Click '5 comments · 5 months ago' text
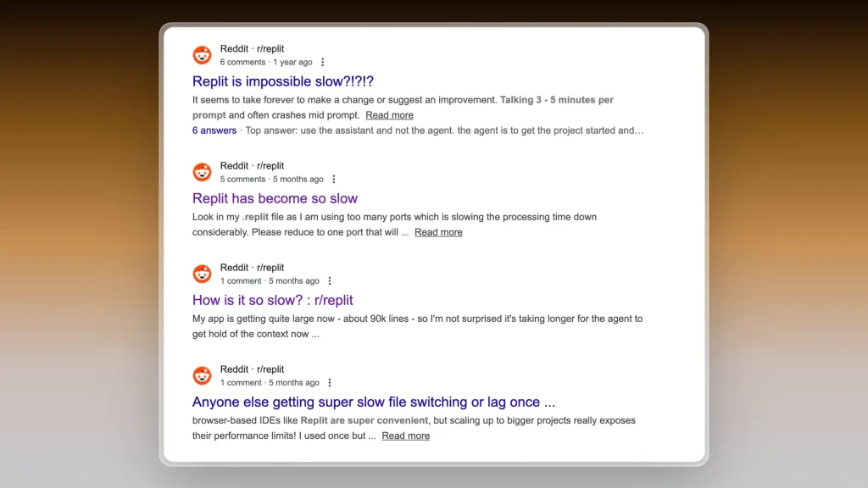This screenshot has height=488, width=868. click(272, 180)
